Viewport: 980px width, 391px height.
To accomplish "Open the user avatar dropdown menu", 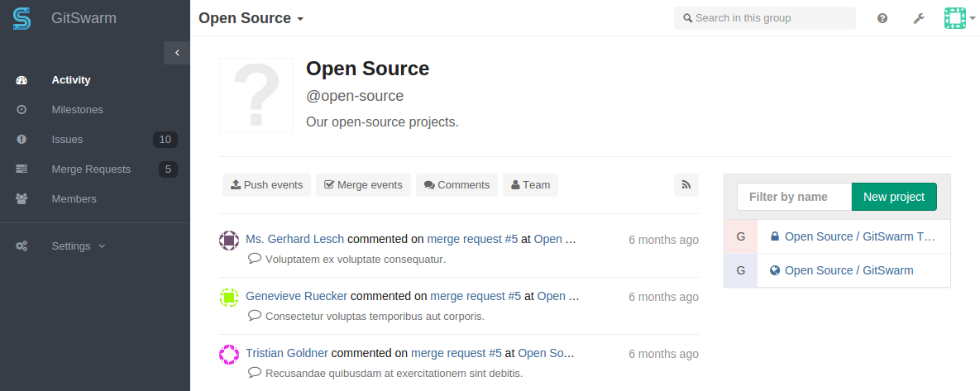I will [x=959, y=18].
